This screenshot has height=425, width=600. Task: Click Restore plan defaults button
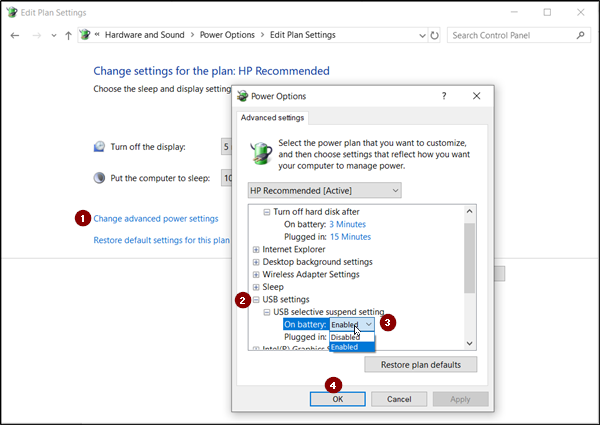pyautogui.click(x=421, y=365)
